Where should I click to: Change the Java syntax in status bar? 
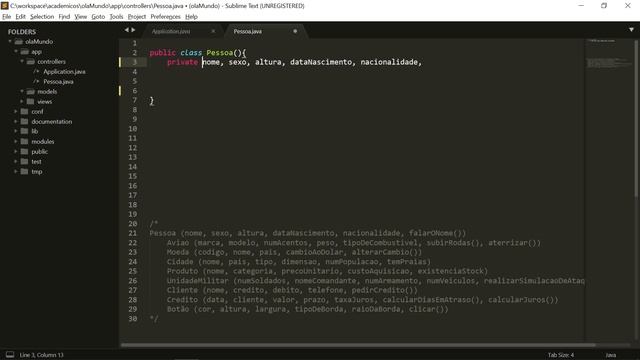click(x=611, y=355)
